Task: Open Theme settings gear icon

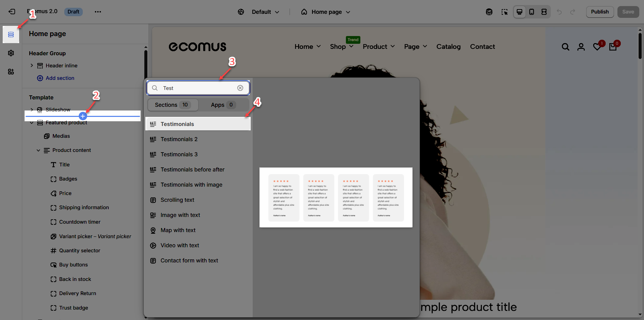Action: [11, 53]
